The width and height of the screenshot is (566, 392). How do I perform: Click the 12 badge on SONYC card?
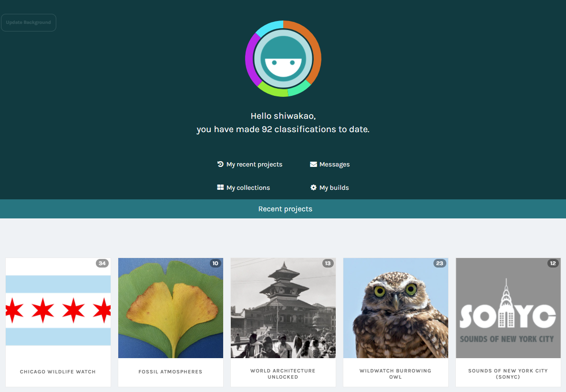[x=553, y=263]
